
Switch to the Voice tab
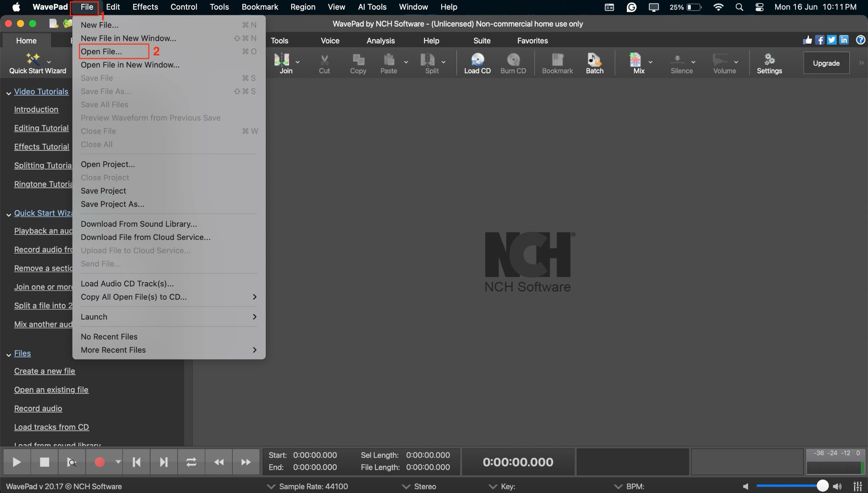[330, 41]
